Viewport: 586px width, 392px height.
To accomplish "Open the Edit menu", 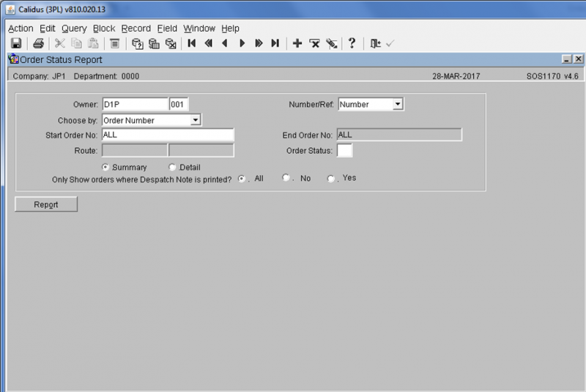I will (x=48, y=29).
